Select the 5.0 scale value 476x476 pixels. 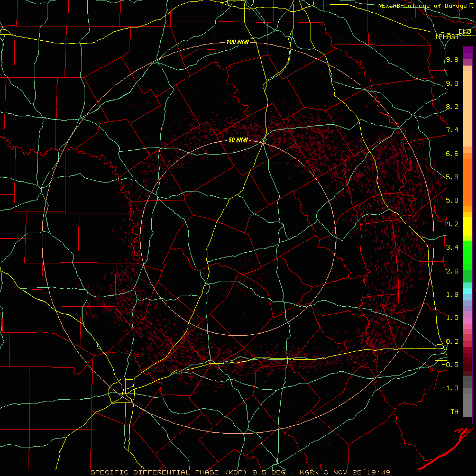452,200
